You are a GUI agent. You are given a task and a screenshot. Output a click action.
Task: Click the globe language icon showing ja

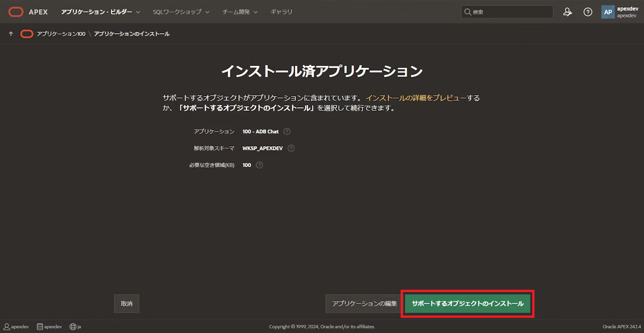click(x=72, y=327)
